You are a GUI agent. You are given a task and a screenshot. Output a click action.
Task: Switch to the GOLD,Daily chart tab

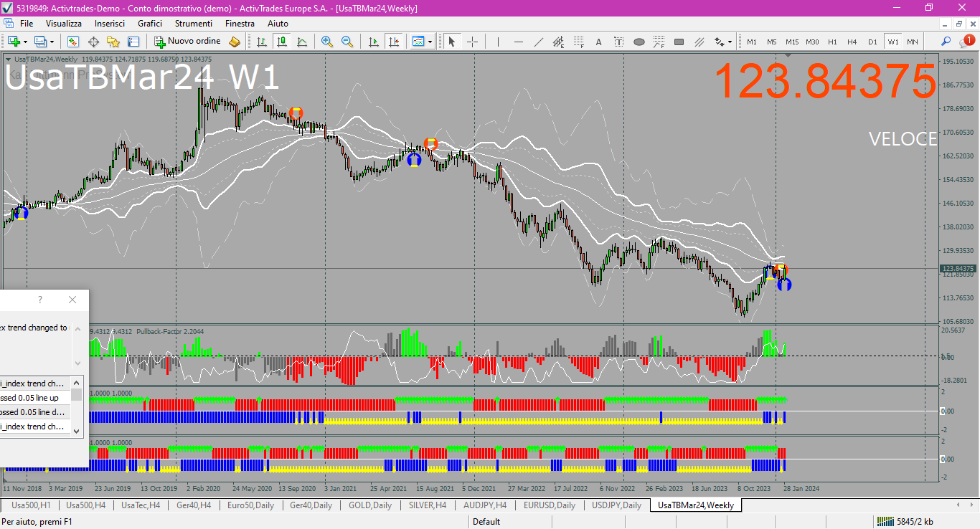(370, 505)
